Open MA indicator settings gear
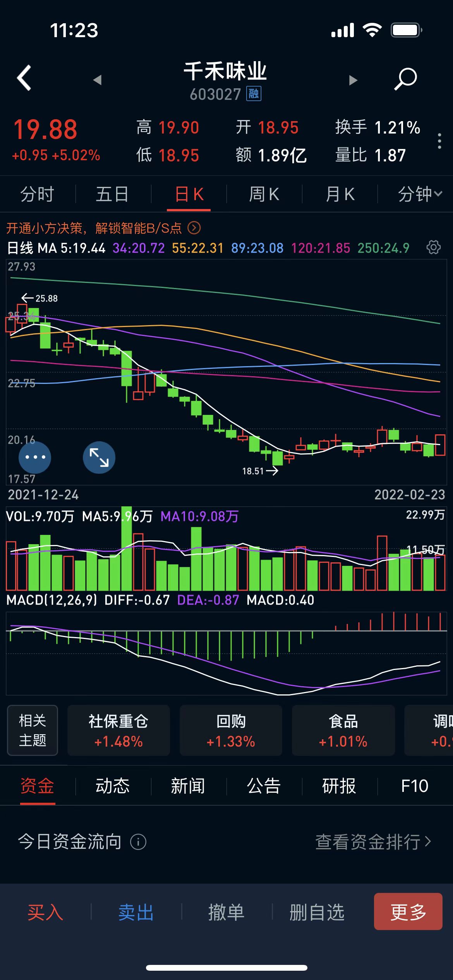 point(433,247)
